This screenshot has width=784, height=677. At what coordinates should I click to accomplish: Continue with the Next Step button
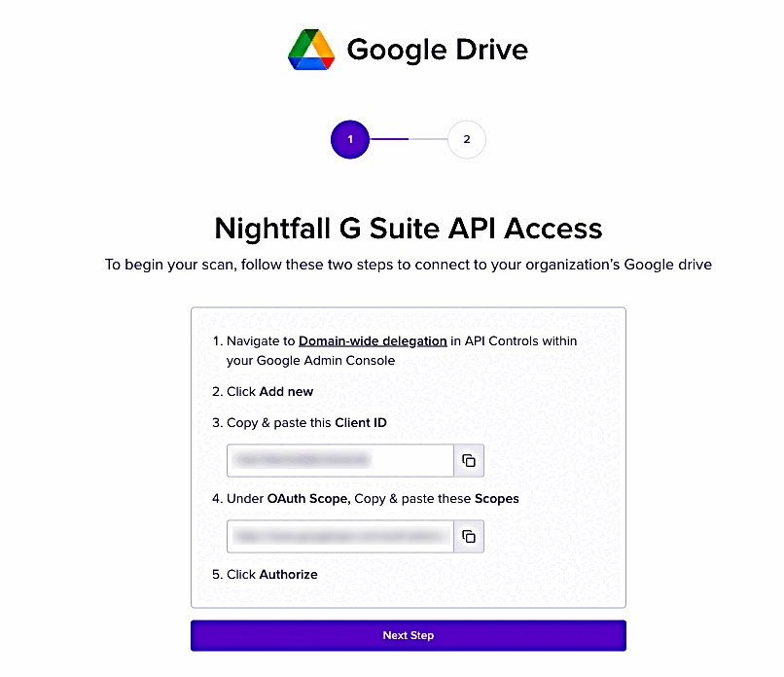(408, 635)
